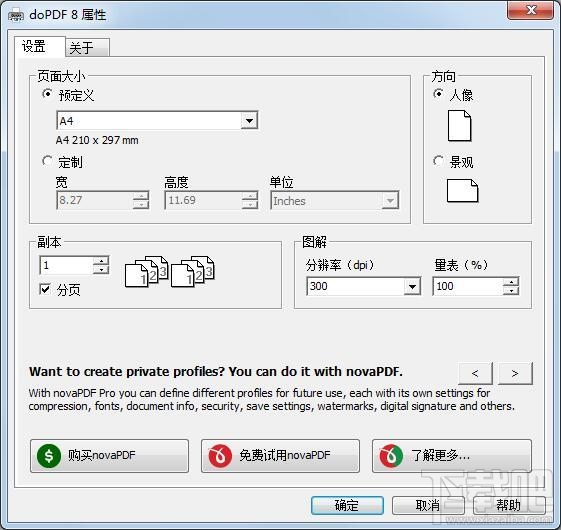Viewport: 561px width, 530px height.
Task: Choose 景观 landscape orientation radio button
Action: (x=438, y=161)
